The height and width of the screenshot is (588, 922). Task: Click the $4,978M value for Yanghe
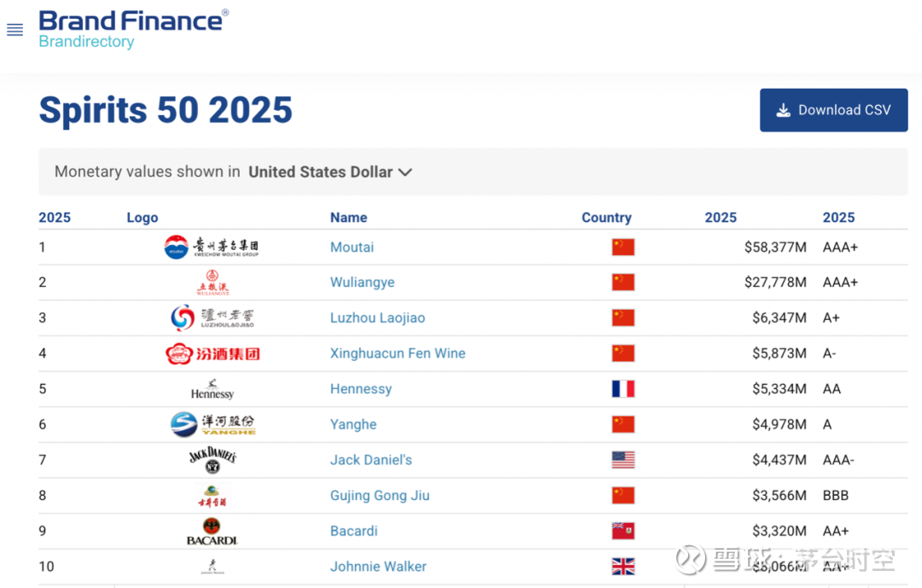tap(779, 424)
